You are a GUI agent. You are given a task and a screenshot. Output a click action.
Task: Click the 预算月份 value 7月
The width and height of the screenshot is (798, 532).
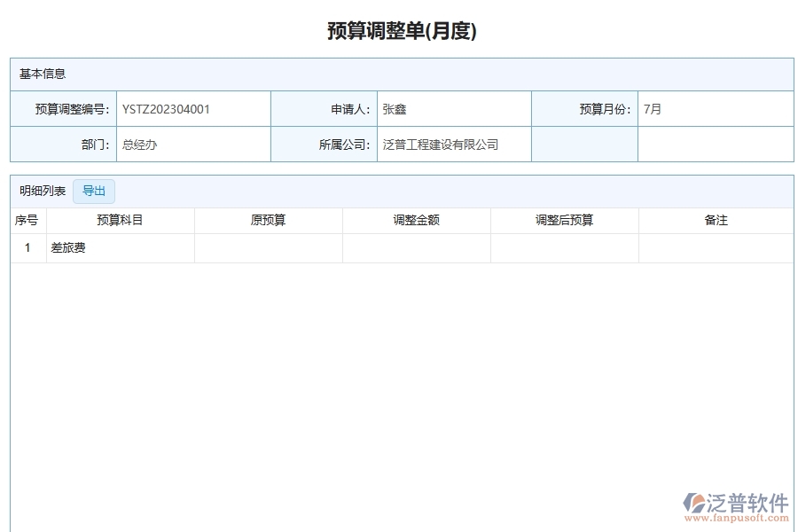point(652,108)
